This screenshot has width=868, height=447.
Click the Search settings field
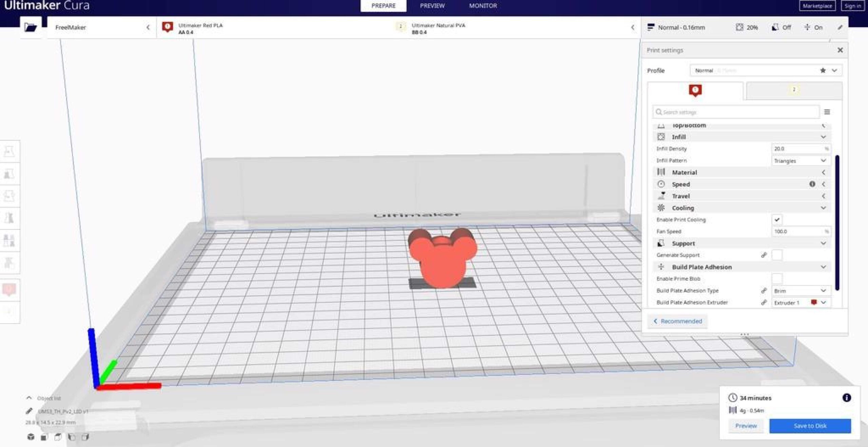click(x=736, y=112)
